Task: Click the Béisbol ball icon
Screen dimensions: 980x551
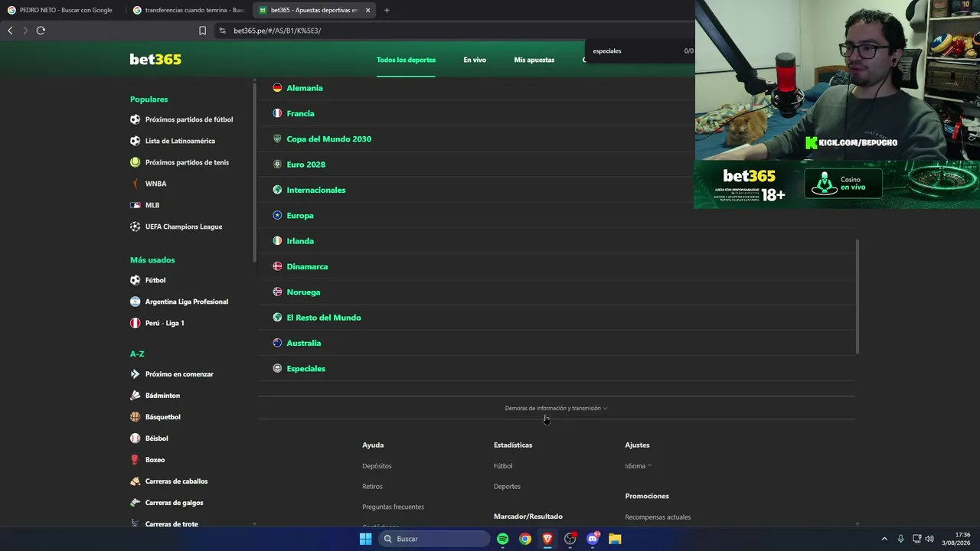Action: click(135, 439)
